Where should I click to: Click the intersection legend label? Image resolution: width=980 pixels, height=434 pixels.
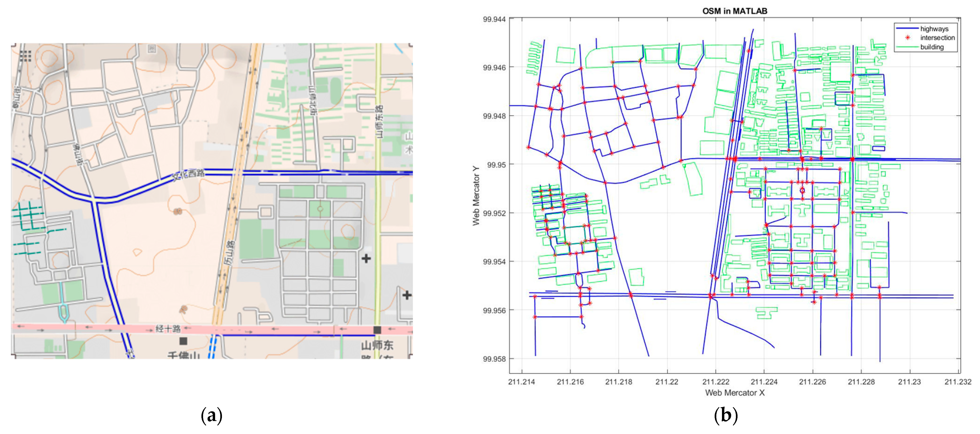click(937, 38)
